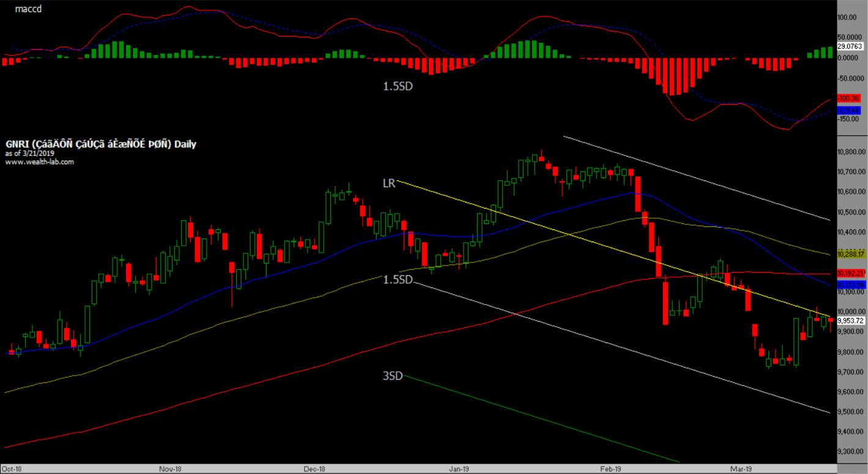Select the blue MACD signal value badge
This screenshot has height=474, width=868.
[849, 109]
